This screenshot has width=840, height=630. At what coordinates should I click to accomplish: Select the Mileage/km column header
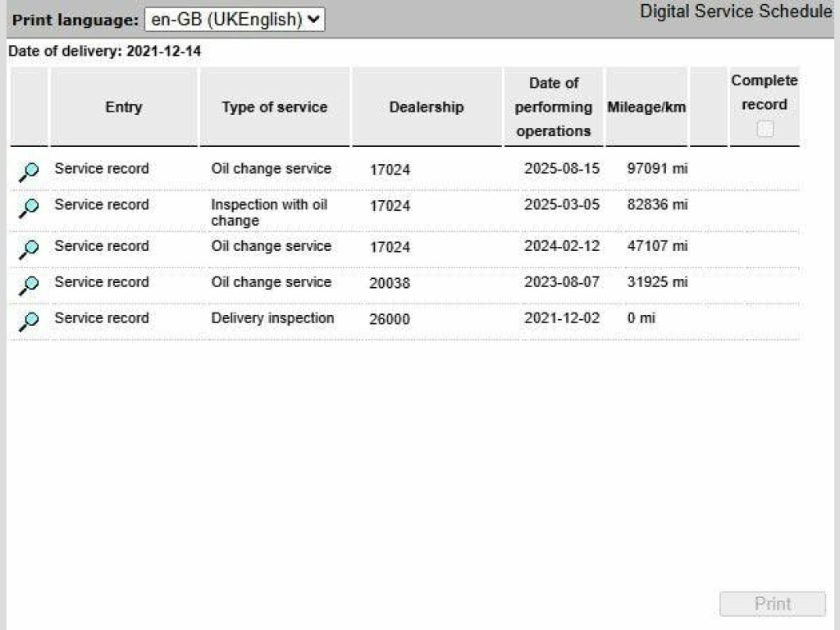coord(646,107)
